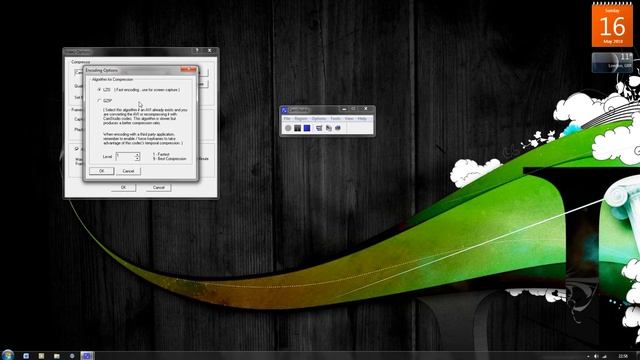This screenshot has width=640, height=360.
Task: Decrease compression Level with down arrow
Action: [138, 159]
